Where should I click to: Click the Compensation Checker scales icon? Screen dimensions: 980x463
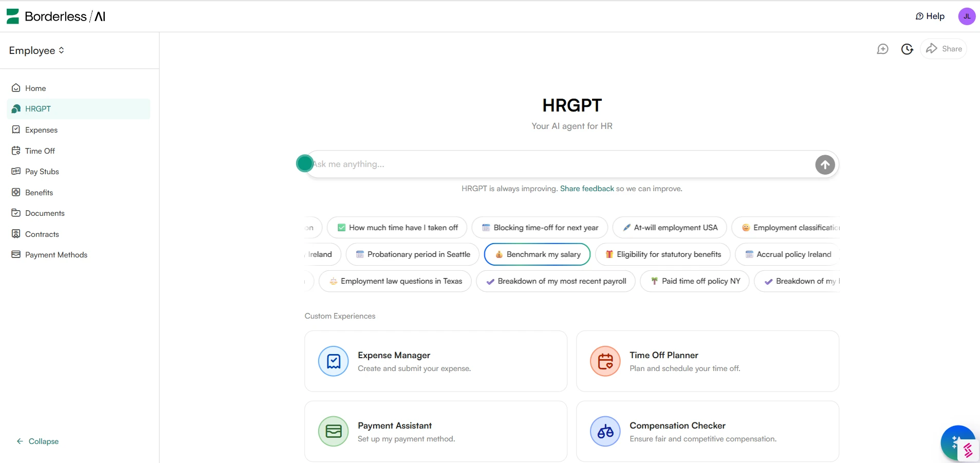(605, 432)
